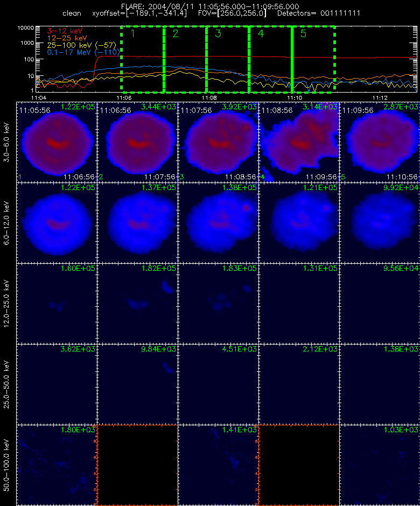Click the '1.31E+05' peak value

(320, 268)
